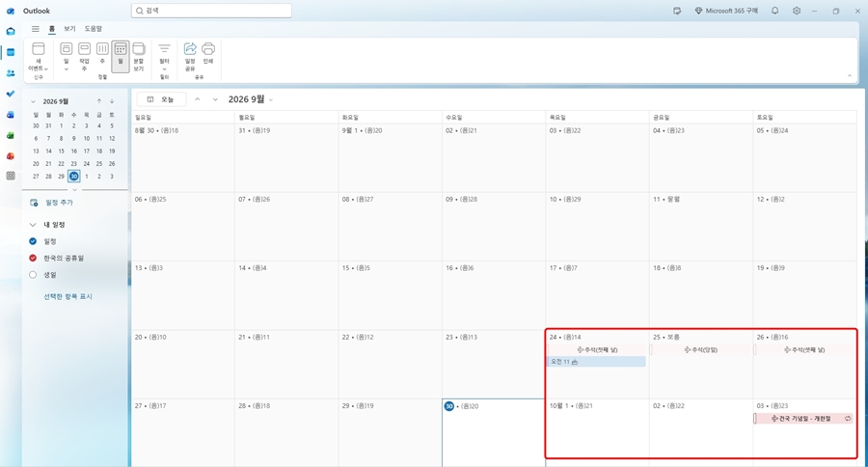Open Mail from the left app rail

[11, 32]
